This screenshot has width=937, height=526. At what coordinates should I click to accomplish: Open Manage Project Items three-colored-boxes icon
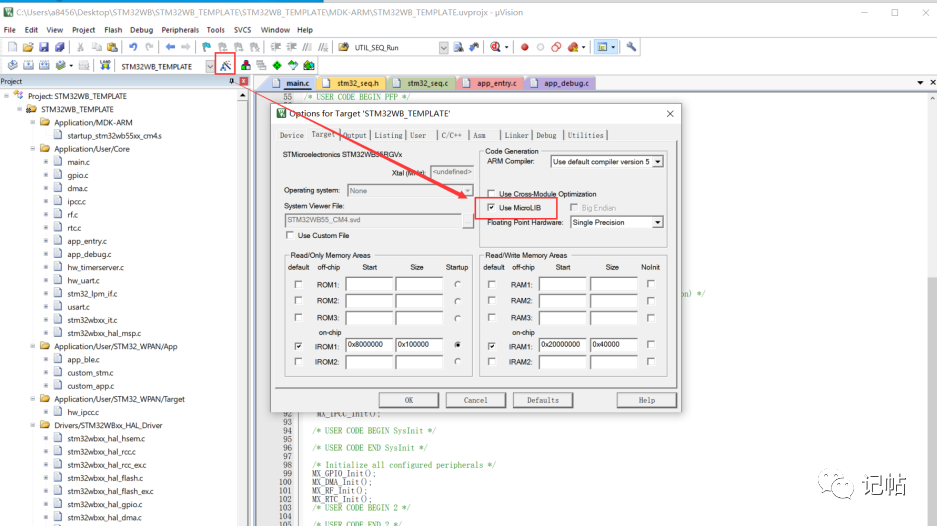pos(246,66)
